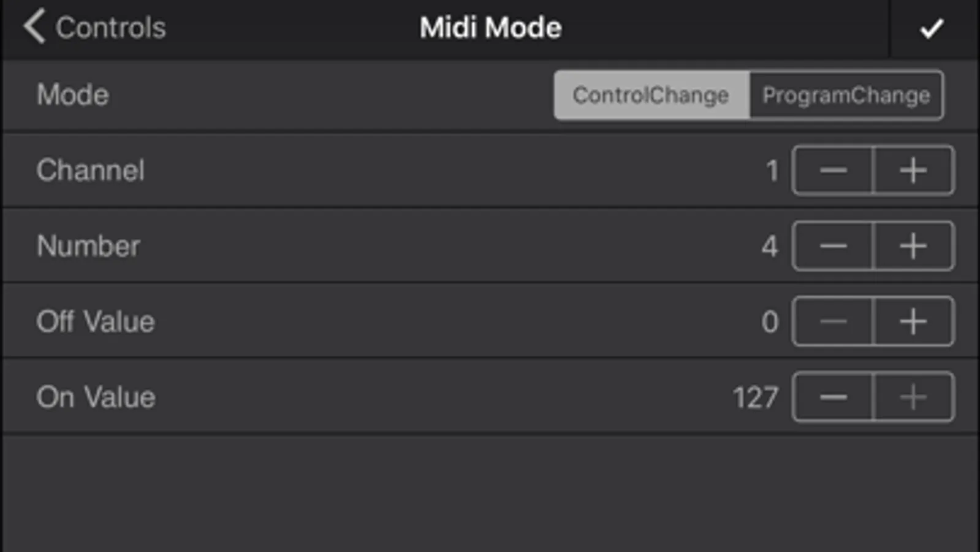Increase the On Value with plus
Image resolution: width=980 pixels, height=552 pixels.
tap(913, 397)
